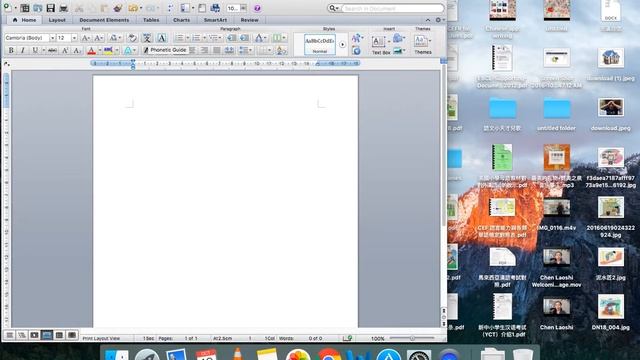The width and height of the screenshot is (640, 360).
Task: Switch to the Review tab
Action: click(x=249, y=20)
